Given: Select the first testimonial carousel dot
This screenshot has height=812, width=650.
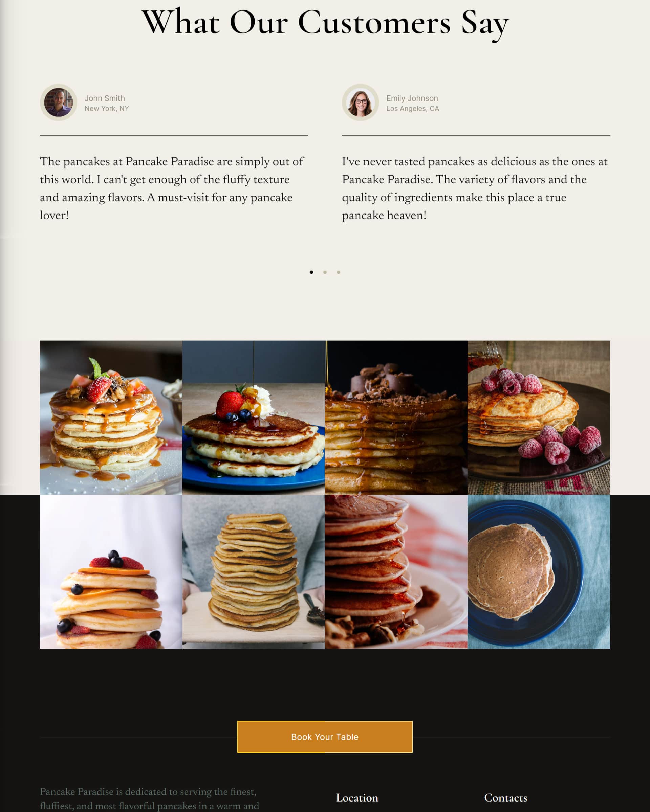Looking at the screenshot, I should [x=311, y=272].
